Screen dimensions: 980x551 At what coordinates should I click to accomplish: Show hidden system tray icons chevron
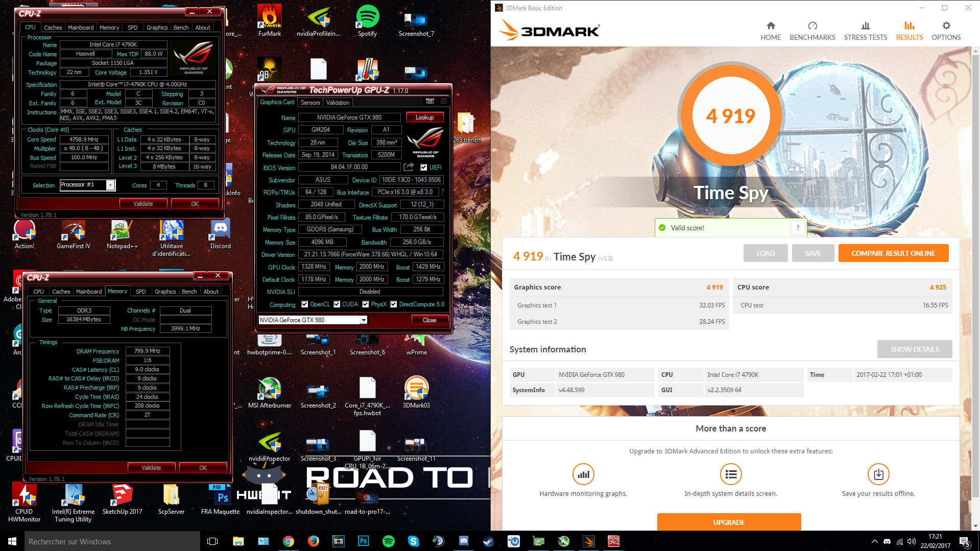click(874, 541)
